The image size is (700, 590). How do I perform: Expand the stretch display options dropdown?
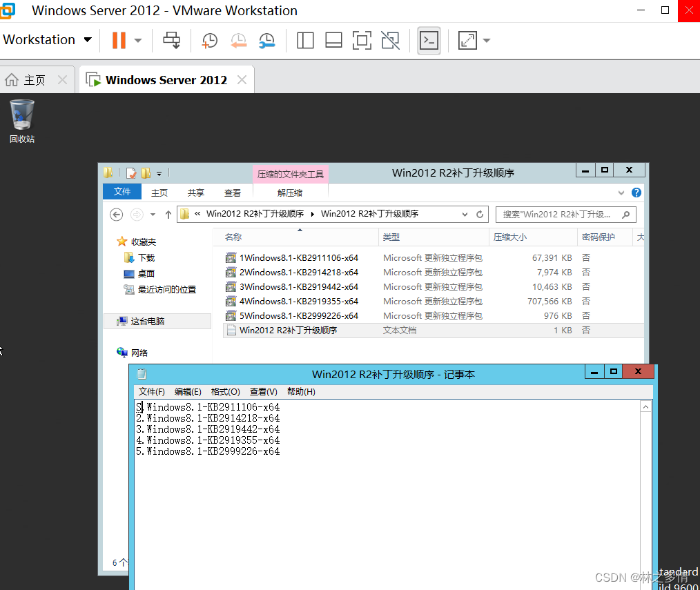(487, 40)
